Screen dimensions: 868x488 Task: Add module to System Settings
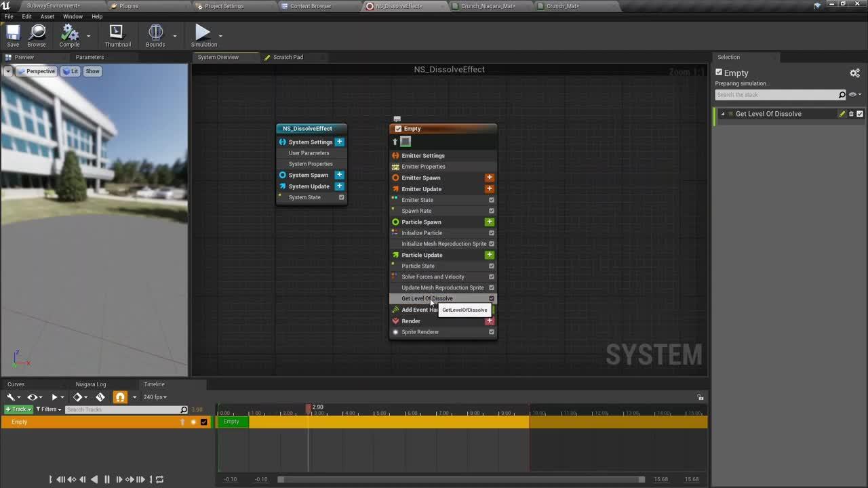(x=339, y=142)
